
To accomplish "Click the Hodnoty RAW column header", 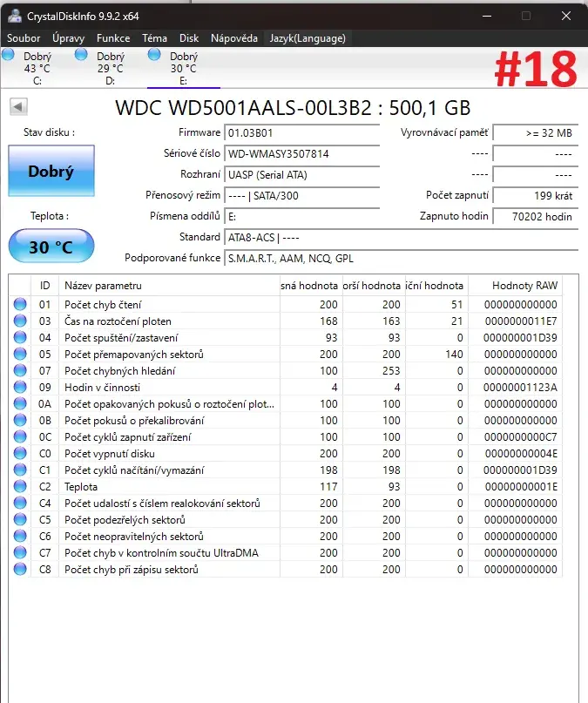I will [516, 286].
